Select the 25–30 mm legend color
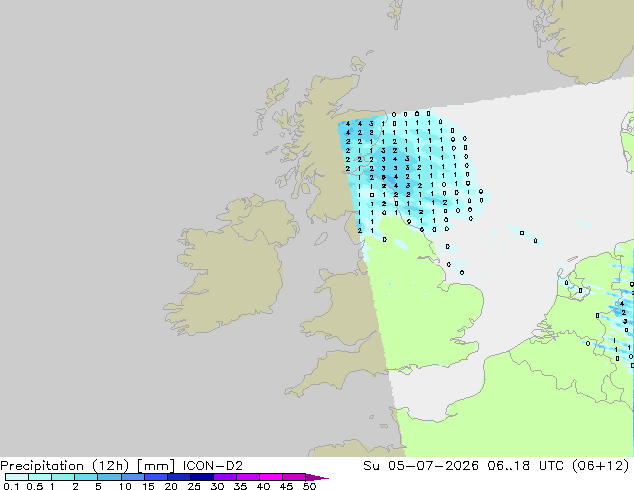Screen dimensions: 634x490 point(202,477)
